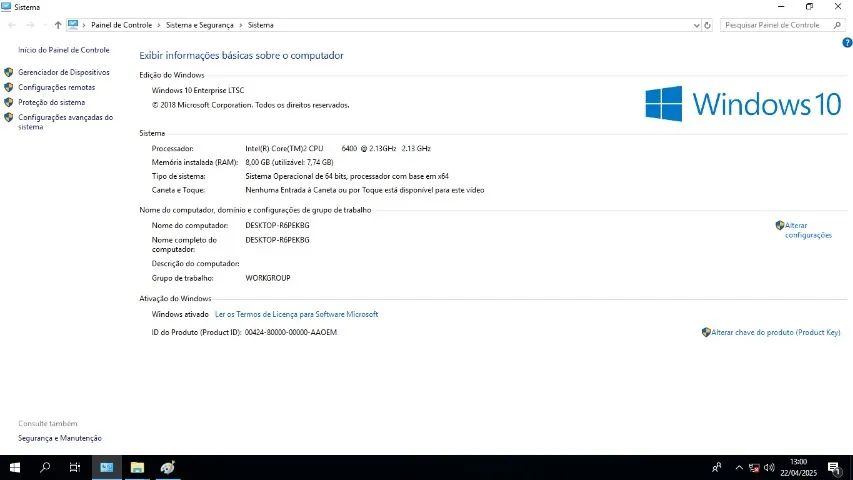Image resolution: width=853 pixels, height=480 pixels.
Task: Click computer icon in the address bar
Action: [x=73, y=24]
